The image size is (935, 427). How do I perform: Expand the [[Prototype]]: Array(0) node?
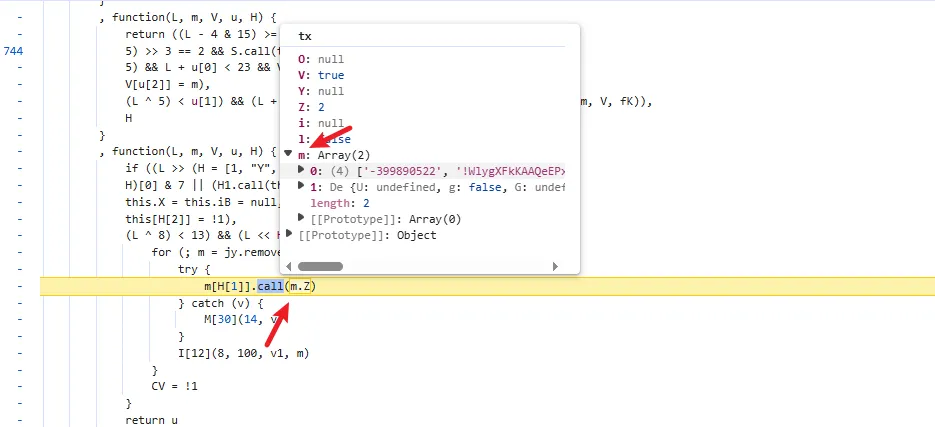pyautogui.click(x=302, y=218)
